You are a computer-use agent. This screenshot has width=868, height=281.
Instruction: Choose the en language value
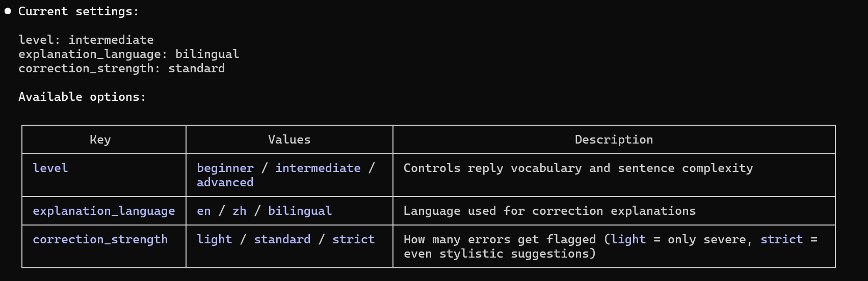pyautogui.click(x=203, y=211)
